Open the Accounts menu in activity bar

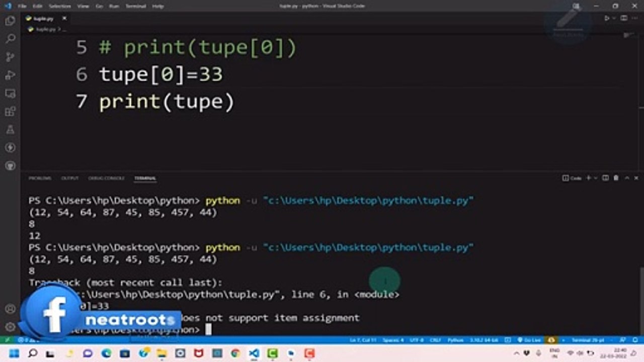click(x=10, y=308)
